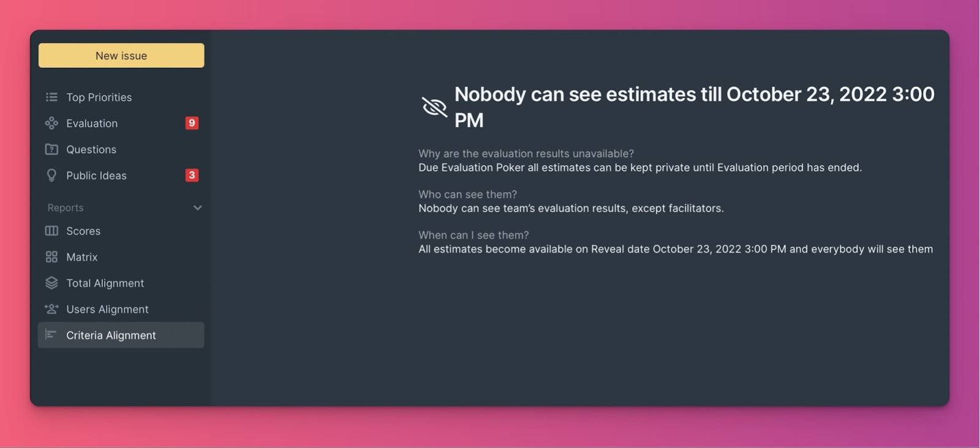Image resolution: width=980 pixels, height=448 pixels.
Task: Click the Public Ideas lightbulb icon
Action: (51, 176)
